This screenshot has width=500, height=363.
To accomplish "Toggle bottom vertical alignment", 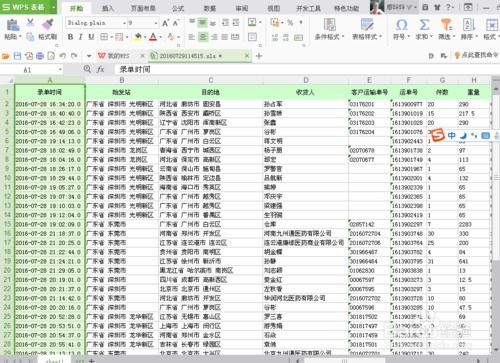I will [213, 22].
